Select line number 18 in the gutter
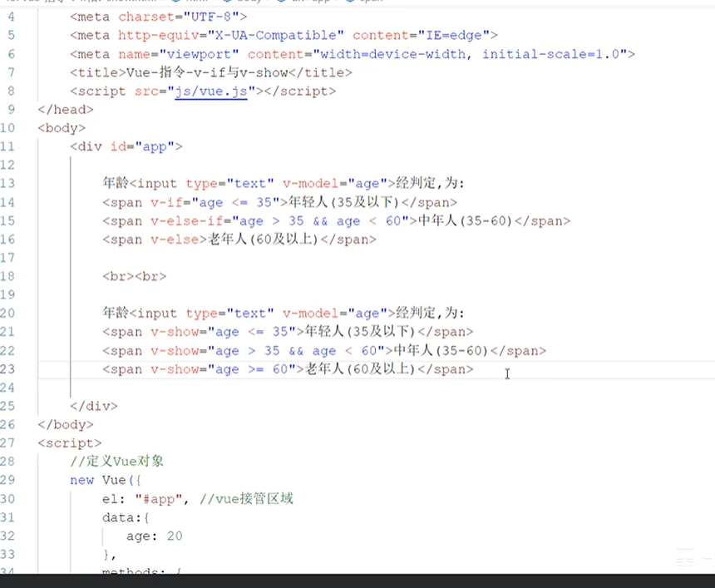715x588 pixels. (x=7, y=276)
